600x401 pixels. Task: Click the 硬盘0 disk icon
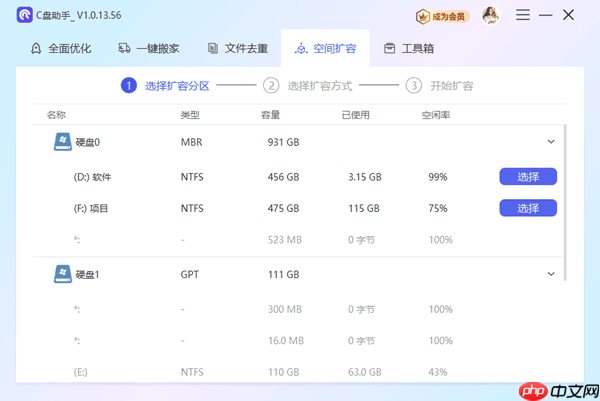pos(63,142)
